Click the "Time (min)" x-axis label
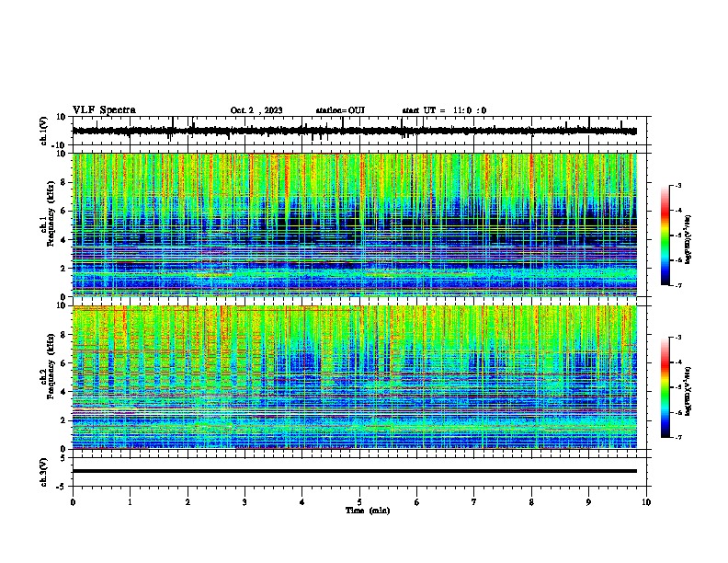 (368, 511)
